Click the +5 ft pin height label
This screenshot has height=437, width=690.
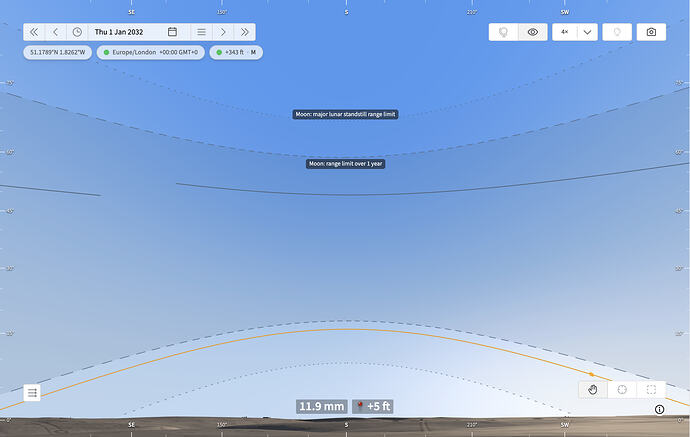point(373,407)
